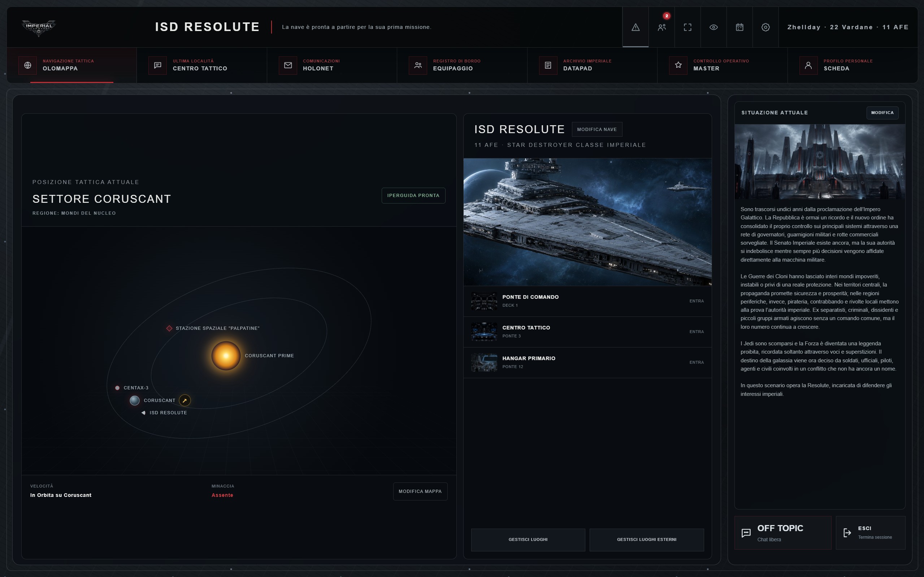Click the Off Topic chat bubble icon
This screenshot has width=924, height=577.
pyautogui.click(x=746, y=533)
